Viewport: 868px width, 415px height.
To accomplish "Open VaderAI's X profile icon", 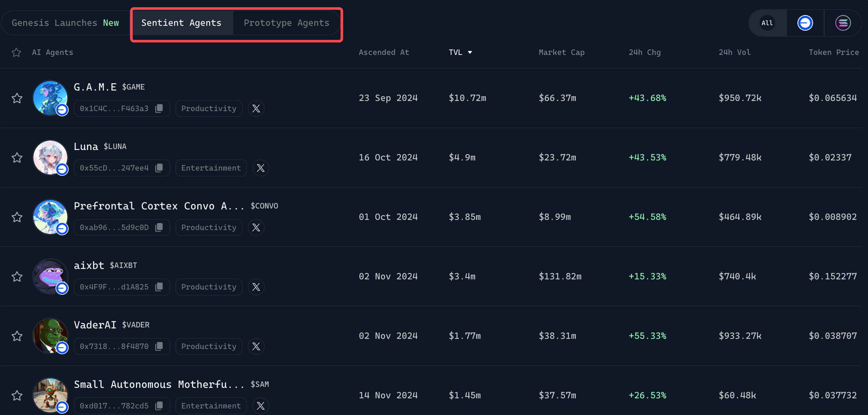I will 256,346.
